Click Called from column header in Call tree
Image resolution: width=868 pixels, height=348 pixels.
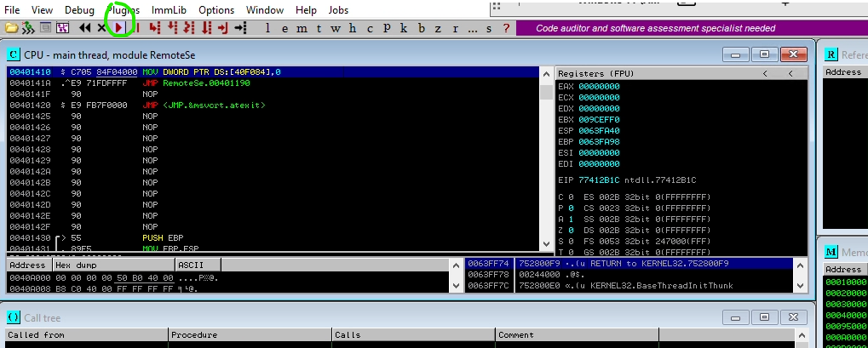pyautogui.click(x=87, y=334)
